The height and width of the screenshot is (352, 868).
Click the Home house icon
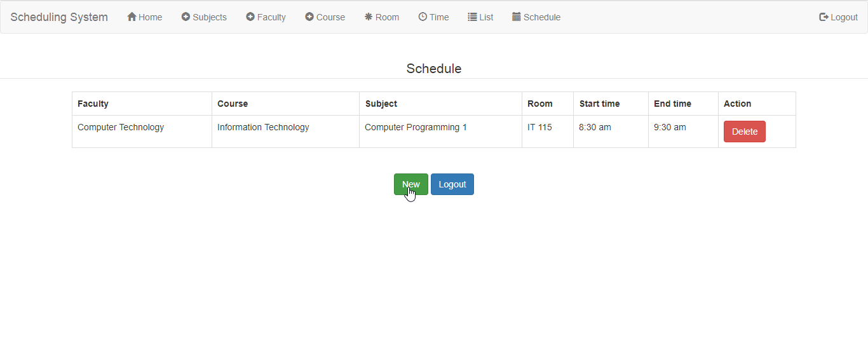(x=132, y=17)
